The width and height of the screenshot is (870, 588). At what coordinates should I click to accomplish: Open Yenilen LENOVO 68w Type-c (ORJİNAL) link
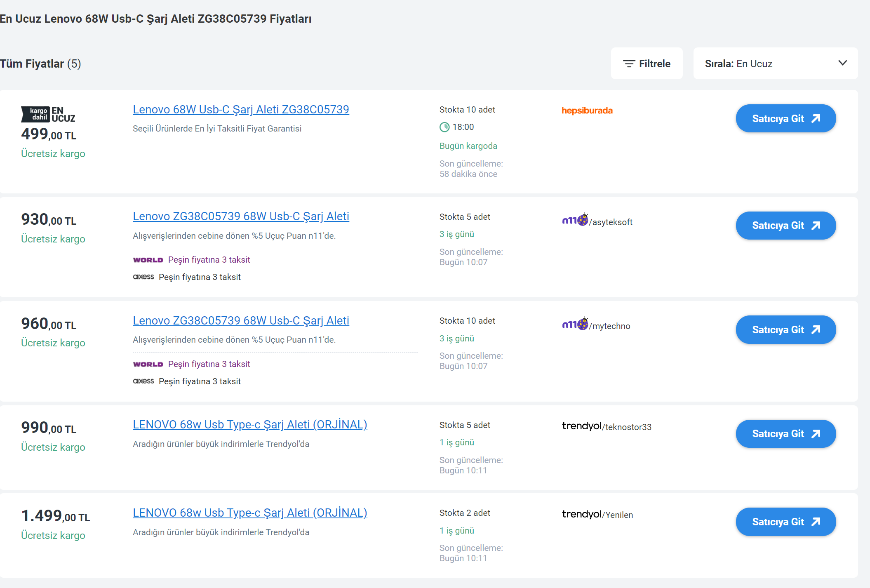pyautogui.click(x=250, y=513)
